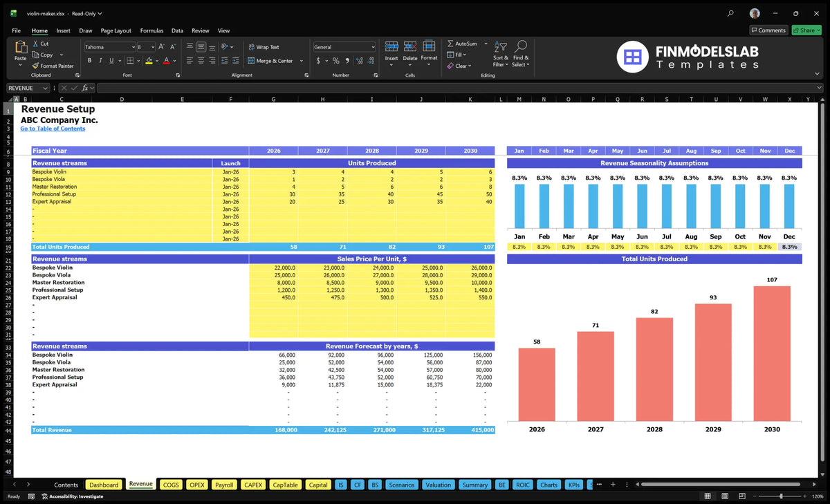Switch to the COGS sheet tab
The width and height of the screenshot is (830, 504).
pyautogui.click(x=171, y=485)
